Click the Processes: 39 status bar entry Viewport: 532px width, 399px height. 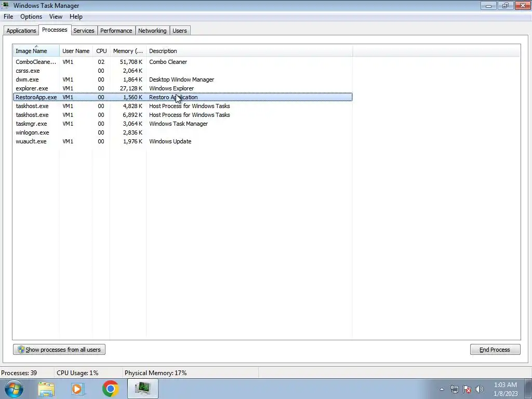tap(19, 373)
